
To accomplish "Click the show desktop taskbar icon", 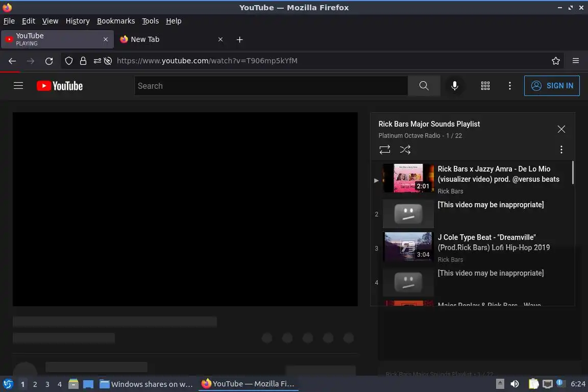I will click(x=88, y=384).
